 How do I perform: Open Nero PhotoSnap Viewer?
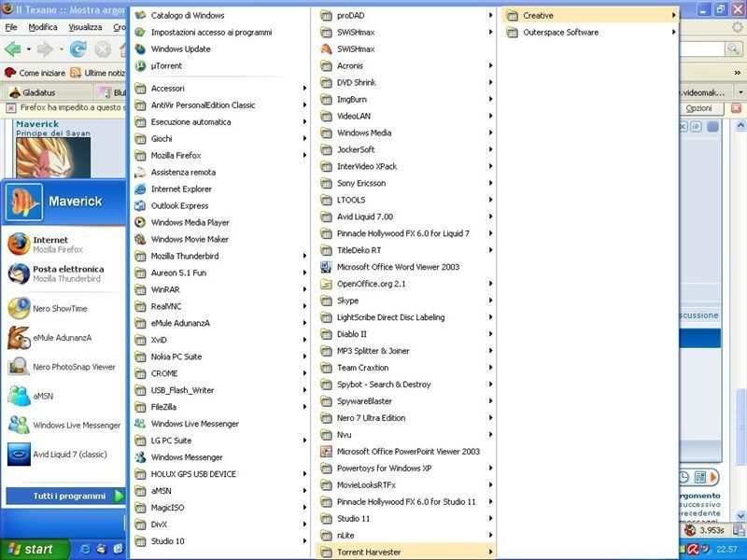pyautogui.click(x=63, y=367)
